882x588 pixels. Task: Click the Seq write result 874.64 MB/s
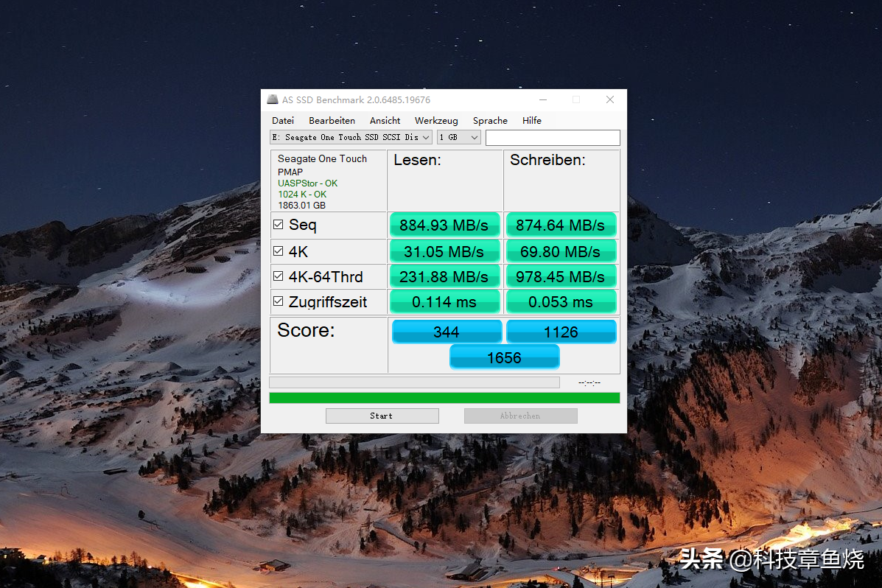561,225
